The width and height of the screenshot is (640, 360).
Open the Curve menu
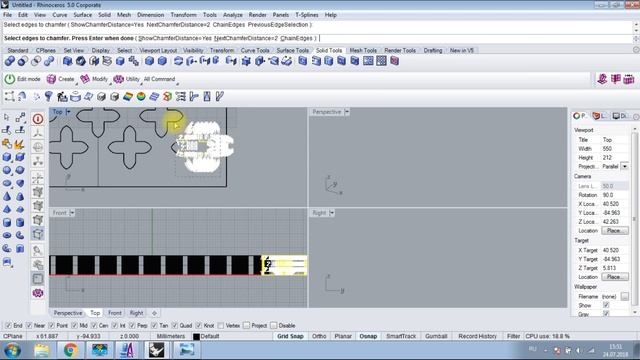(60, 15)
